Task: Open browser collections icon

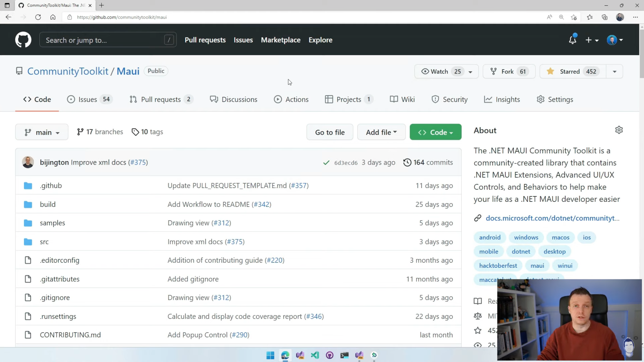Action: [x=605, y=17]
